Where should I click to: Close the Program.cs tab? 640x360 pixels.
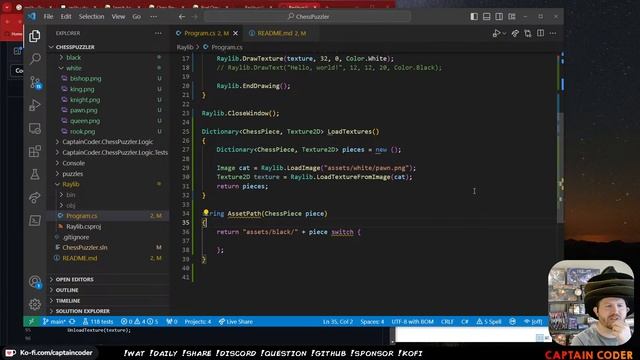(x=236, y=33)
